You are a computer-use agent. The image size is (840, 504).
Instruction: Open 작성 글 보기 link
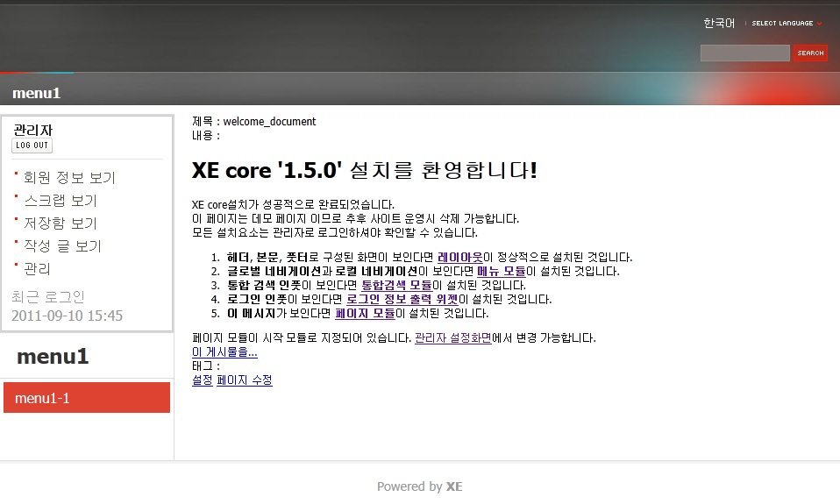click(x=62, y=245)
